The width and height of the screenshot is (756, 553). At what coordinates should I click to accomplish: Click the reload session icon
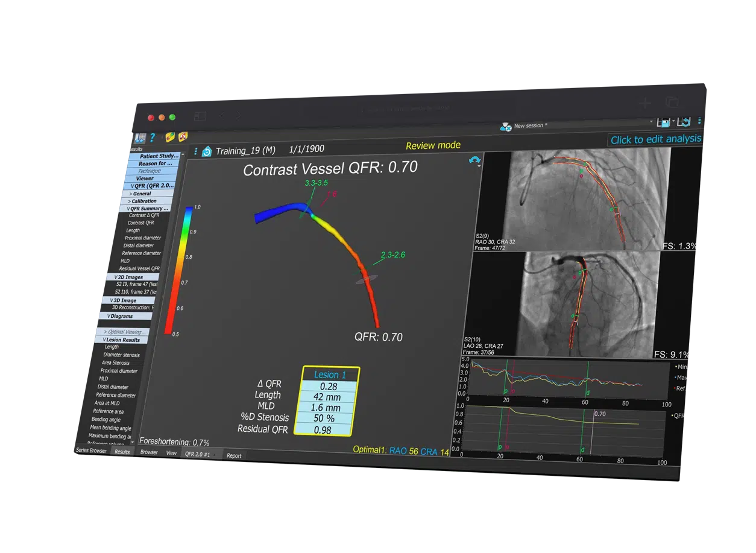point(684,122)
